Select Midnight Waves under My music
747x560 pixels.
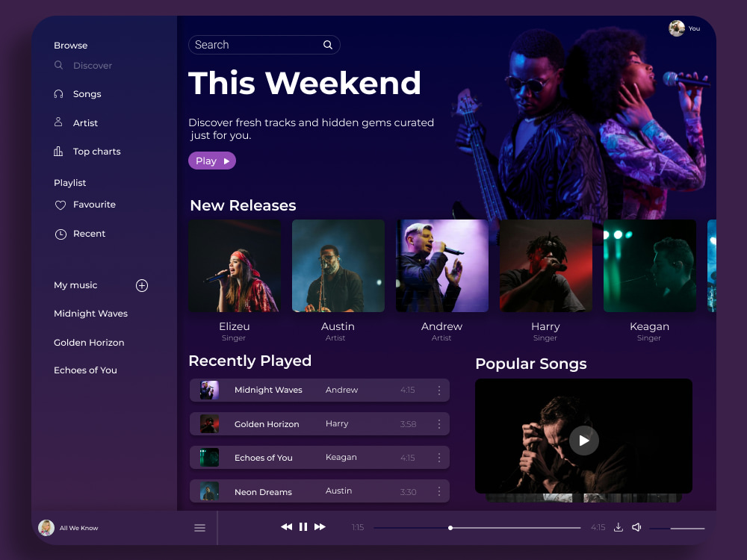90,314
